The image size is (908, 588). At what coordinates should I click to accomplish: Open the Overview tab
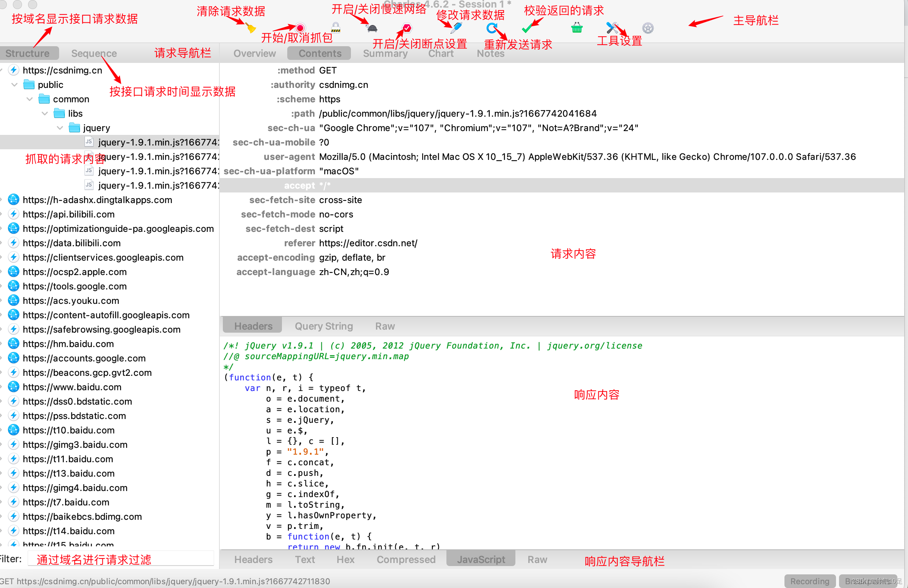(x=254, y=53)
